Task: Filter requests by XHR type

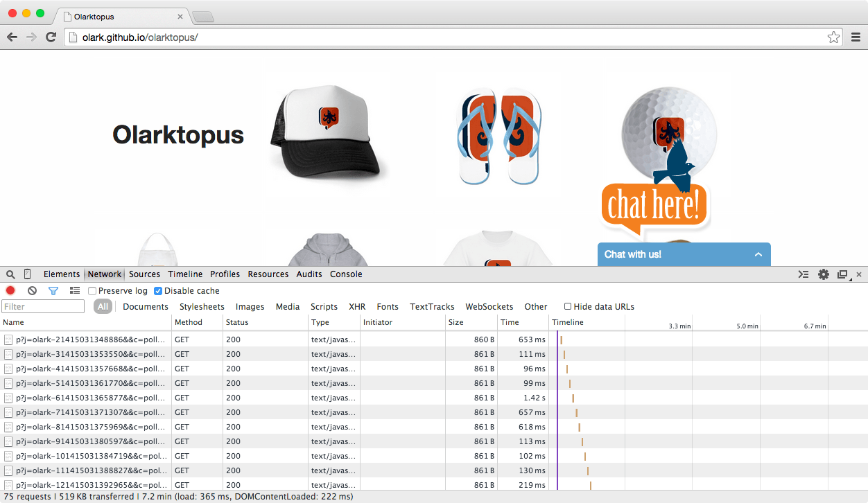Action: click(x=357, y=307)
